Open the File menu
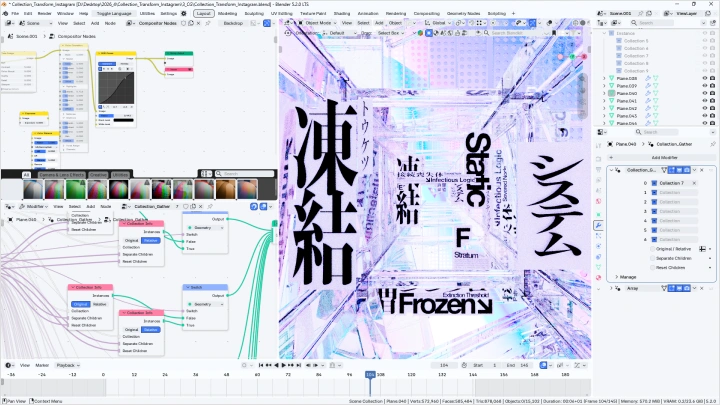The width and height of the screenshot is (720, 405). [15, 14]
